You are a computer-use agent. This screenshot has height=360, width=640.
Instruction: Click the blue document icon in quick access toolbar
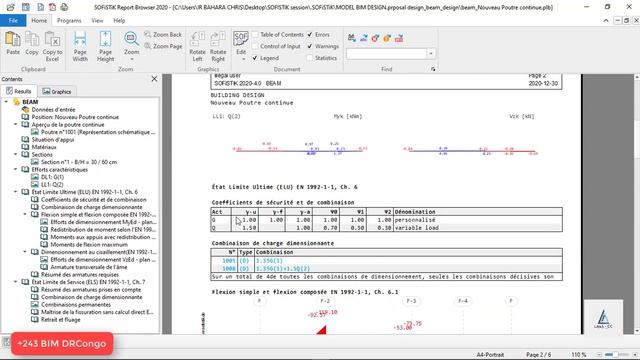pyautogui.click(x=40, y=7)
